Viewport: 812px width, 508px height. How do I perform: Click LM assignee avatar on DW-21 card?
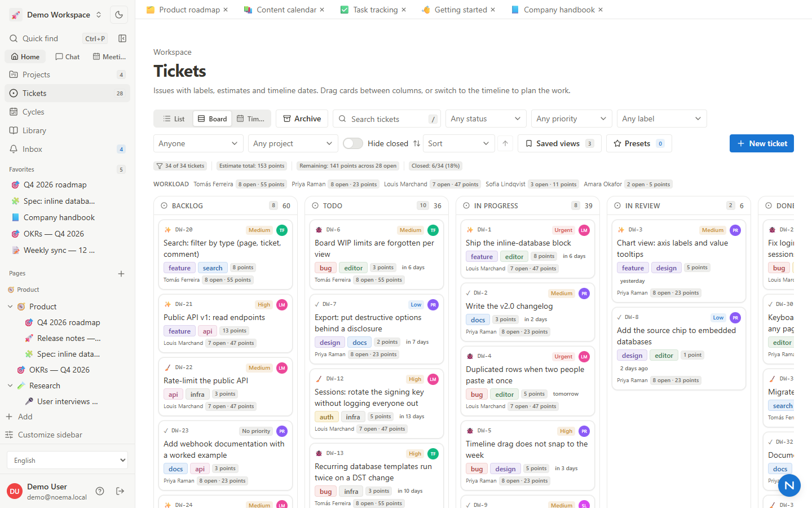point(282,305)
